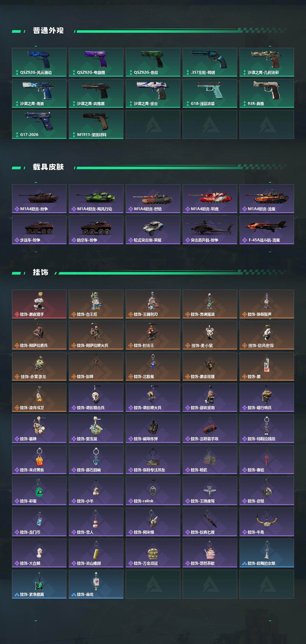This screenshot has height=644, width=306.
Task: Select the F-45A战斗机-流星 jet skin
Action: [x=267, y=230]
